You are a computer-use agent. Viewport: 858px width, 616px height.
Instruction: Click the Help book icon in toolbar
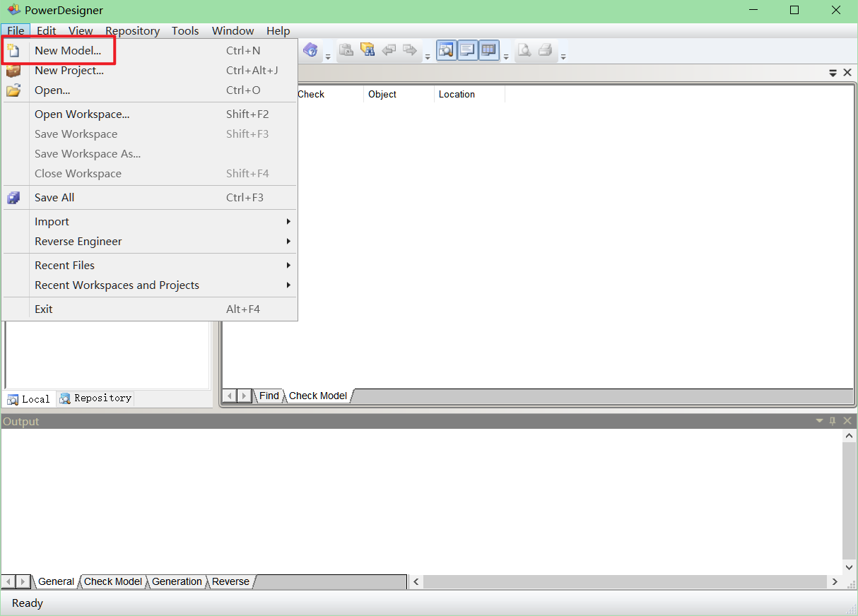(x=310, y=50)
